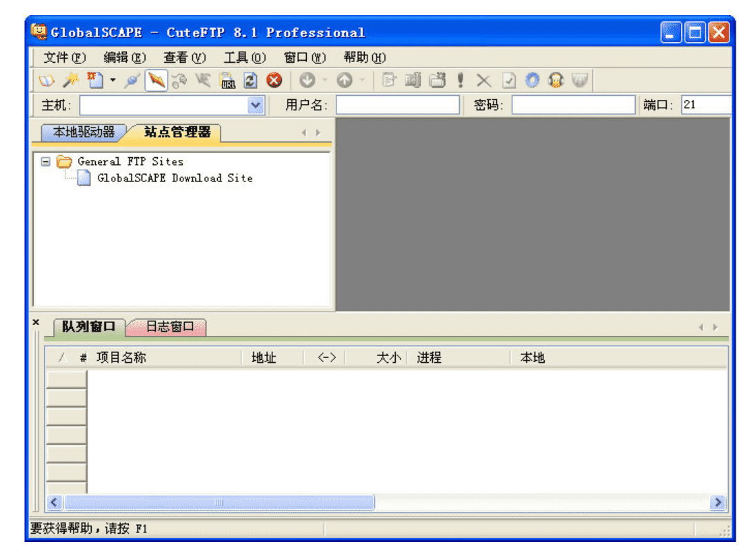Open the Site Manager book icon
Screen dimensions: 755x560
point(46,81)
